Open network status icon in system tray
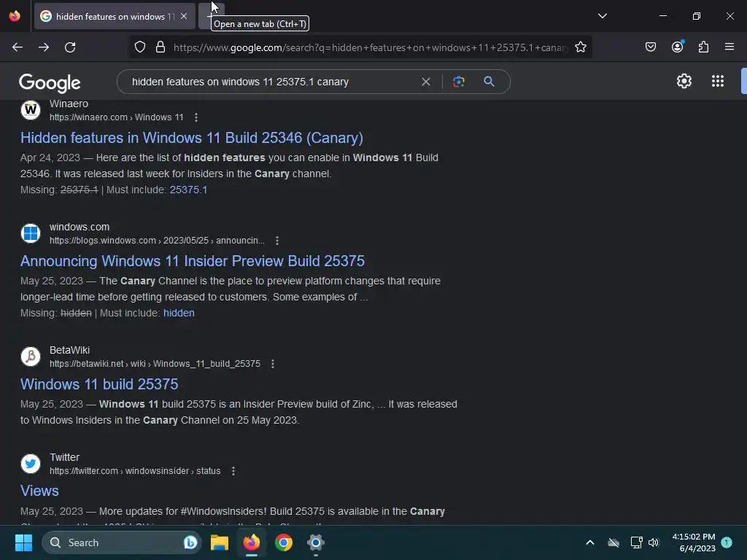This screenshot has height=560, width=747. tap(636, 542)
